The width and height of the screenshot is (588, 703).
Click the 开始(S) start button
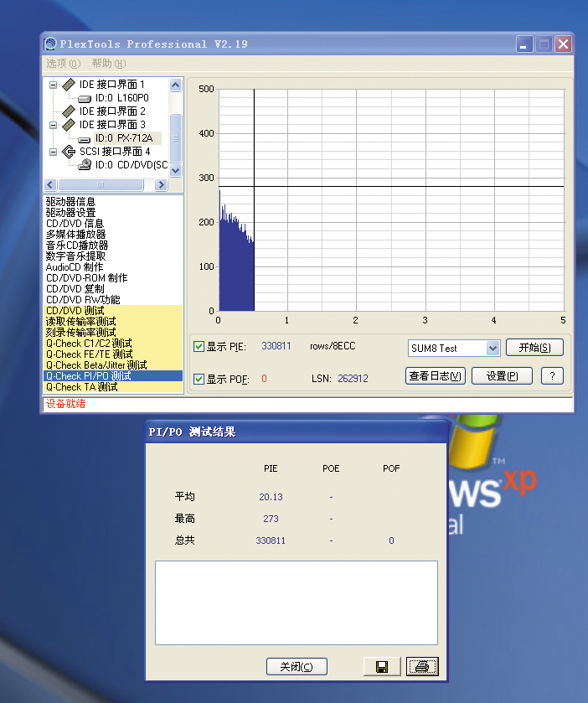point(534,348)
